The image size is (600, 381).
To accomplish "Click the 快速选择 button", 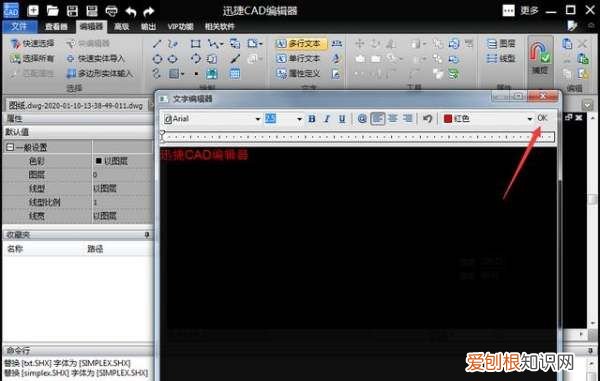I will (33, 44).
